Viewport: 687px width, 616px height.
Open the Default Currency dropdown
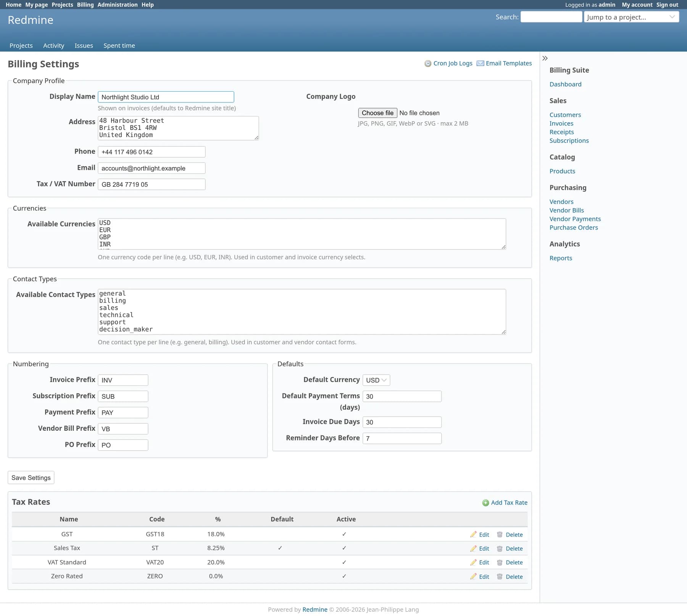[x=376, y=380]
